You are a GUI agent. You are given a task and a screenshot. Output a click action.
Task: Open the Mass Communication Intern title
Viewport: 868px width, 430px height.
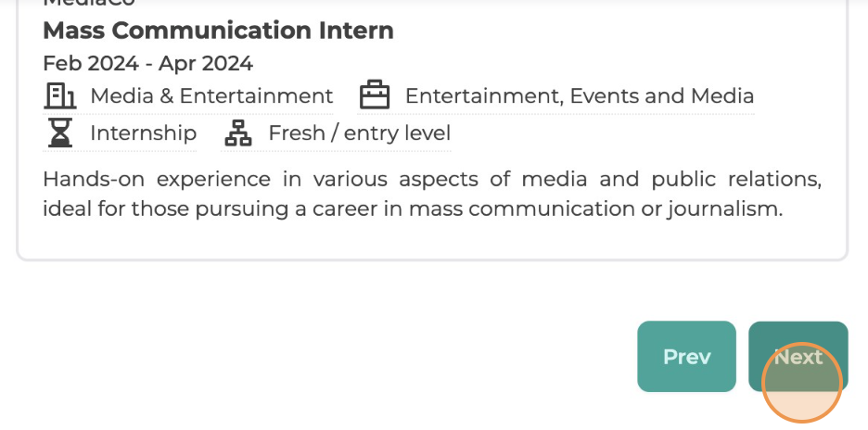click(x=218, y=31)
